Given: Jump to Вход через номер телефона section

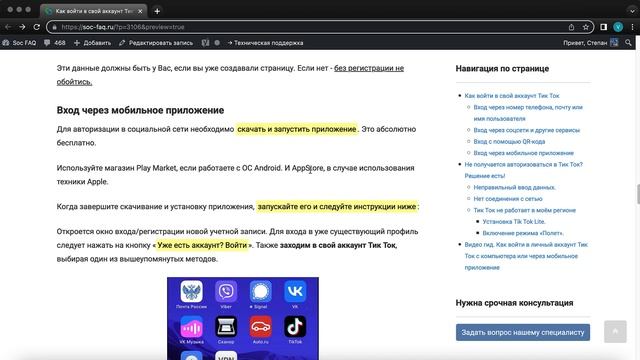Looking at the screenshot, I should point(528,113).
